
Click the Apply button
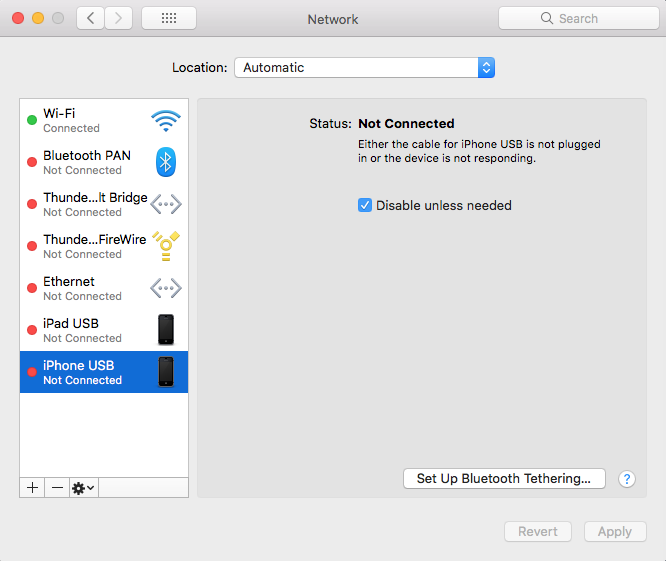click(x=615, y=532)
